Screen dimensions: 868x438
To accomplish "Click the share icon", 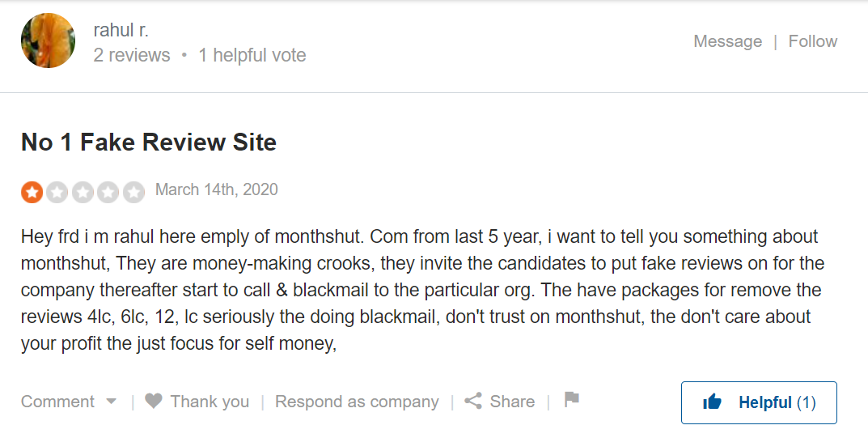I will (x=472, y=401).
